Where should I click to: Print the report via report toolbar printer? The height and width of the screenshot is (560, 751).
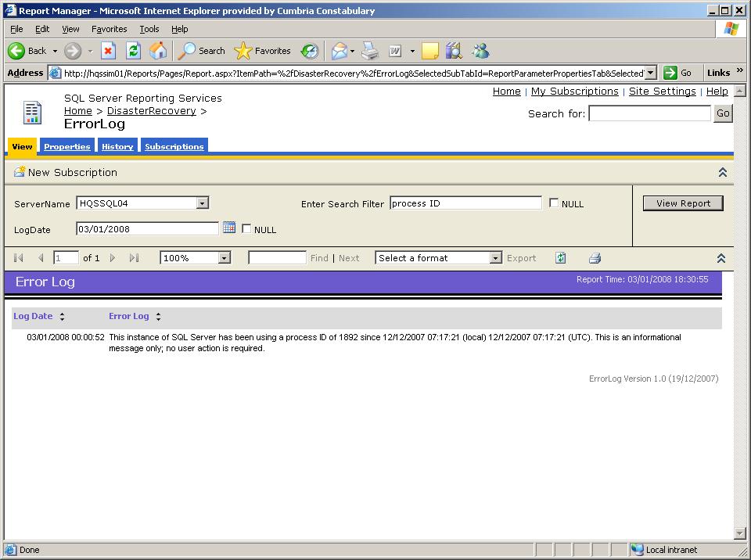595,258
